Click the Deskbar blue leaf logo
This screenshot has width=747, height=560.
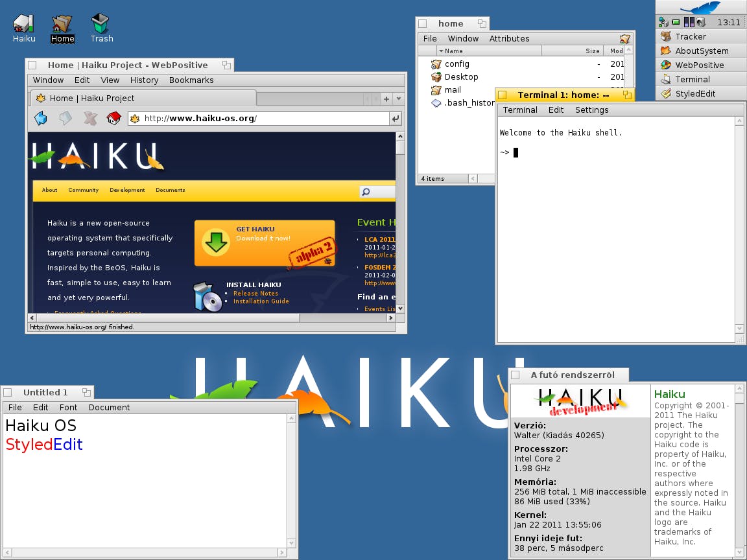pos(700,8)
